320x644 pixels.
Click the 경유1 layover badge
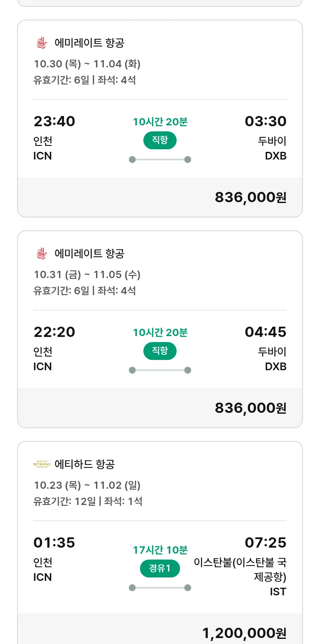[x=160, y=569]
